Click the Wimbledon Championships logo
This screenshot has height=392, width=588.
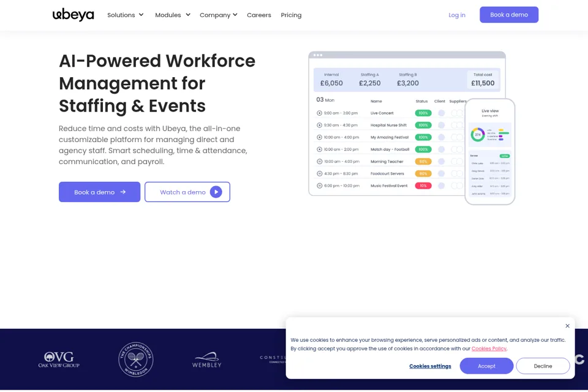[136, 360]
